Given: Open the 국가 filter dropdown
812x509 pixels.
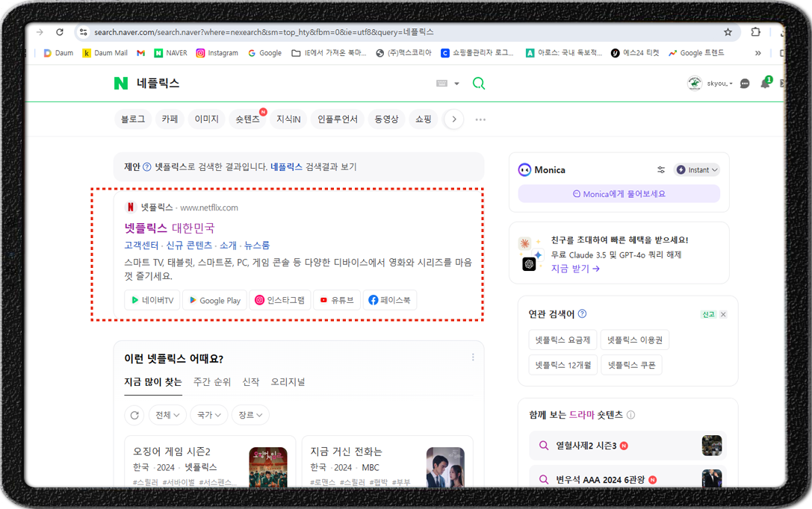Looking at the screenshot, I should pyautogui.click(x=209, y=415).
